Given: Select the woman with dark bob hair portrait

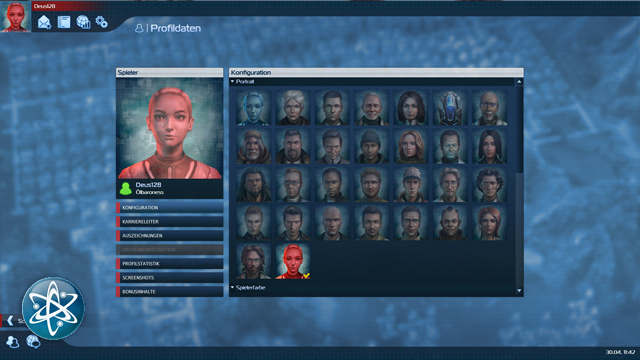Looking at the screenshot, I should (x=411, y=108).
